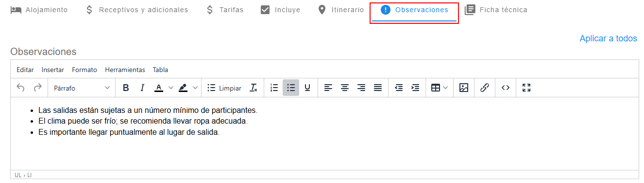Justify the text
This screenshot has width=644, height=183.
[x=378, y=88]
